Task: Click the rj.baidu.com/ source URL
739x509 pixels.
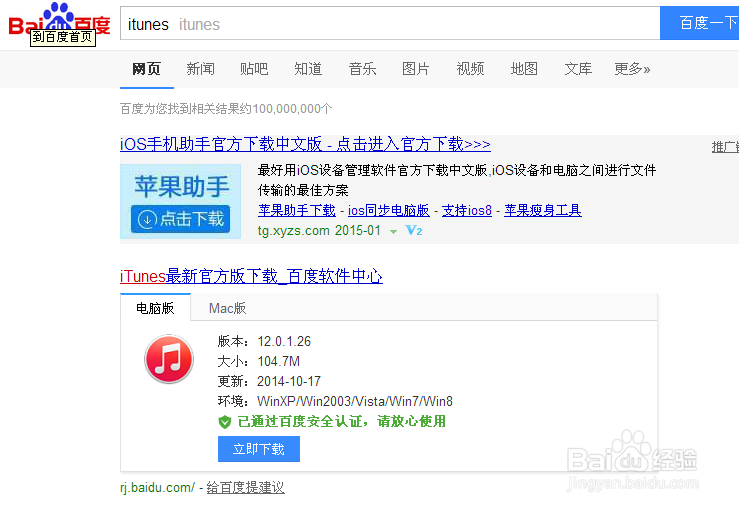Action: 157,488
